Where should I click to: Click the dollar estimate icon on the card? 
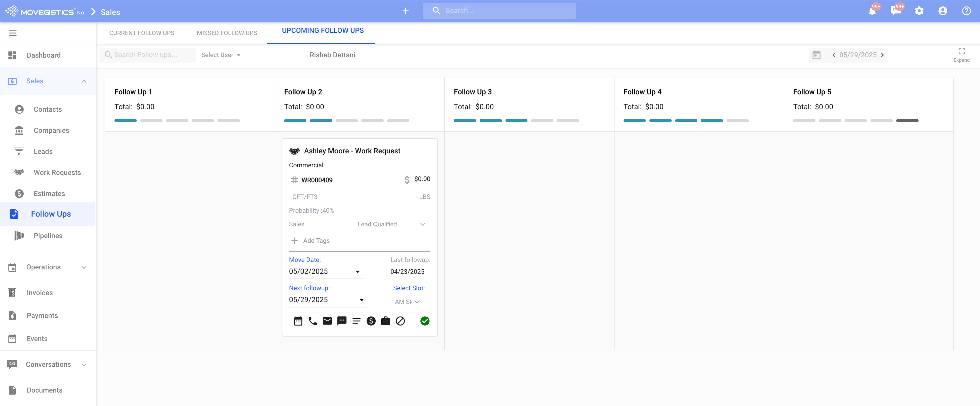371,321
